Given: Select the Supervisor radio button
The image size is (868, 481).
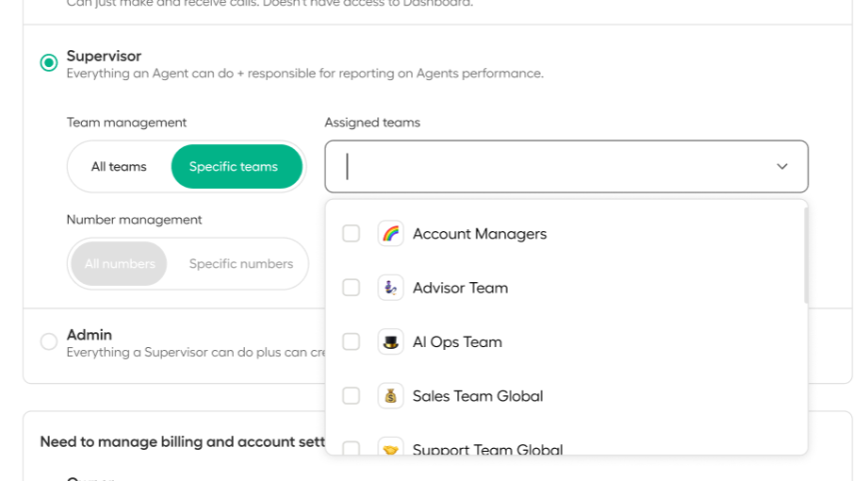Looking at the screenshot, I should (49, 62).
